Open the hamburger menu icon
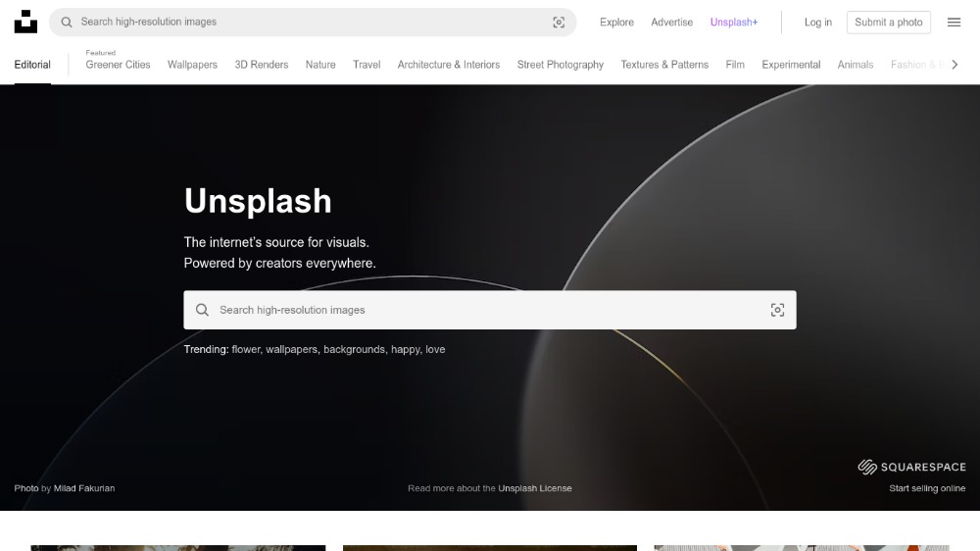 click(954, 23)
